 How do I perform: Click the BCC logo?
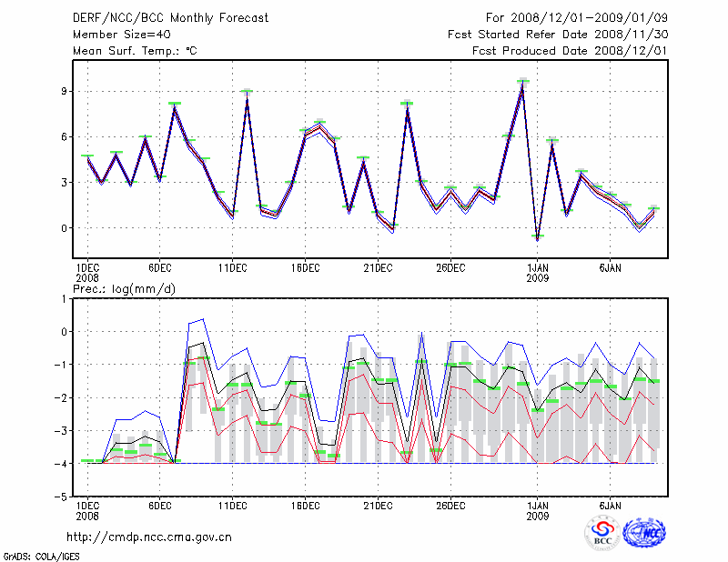602,534
